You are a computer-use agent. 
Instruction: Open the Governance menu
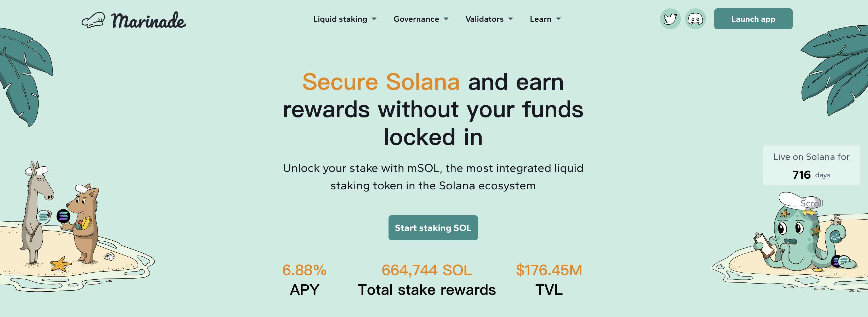click(416, 19)
